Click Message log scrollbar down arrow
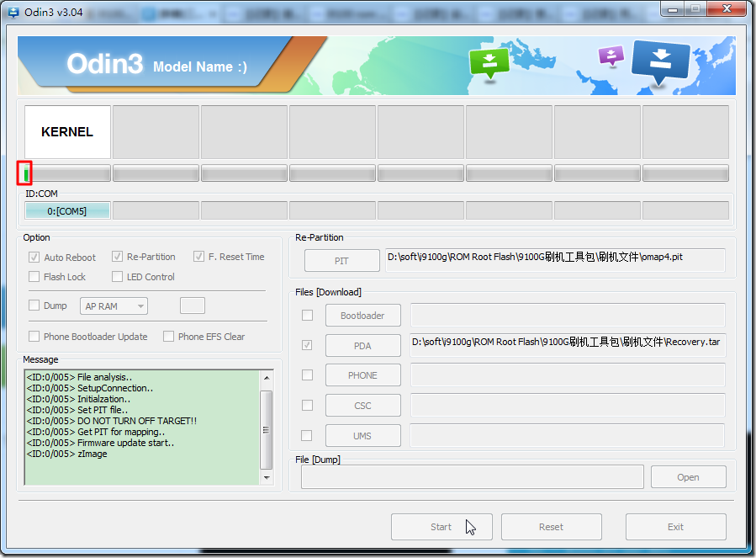Screen dimensions: 756x558 pos(267,478)
